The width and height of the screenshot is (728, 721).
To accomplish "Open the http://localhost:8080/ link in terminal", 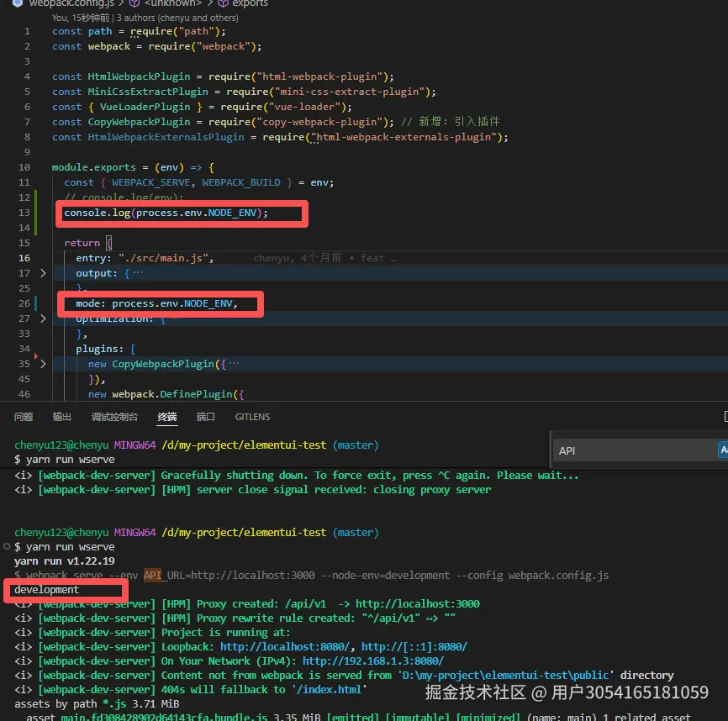I will [x=285, y=646].
